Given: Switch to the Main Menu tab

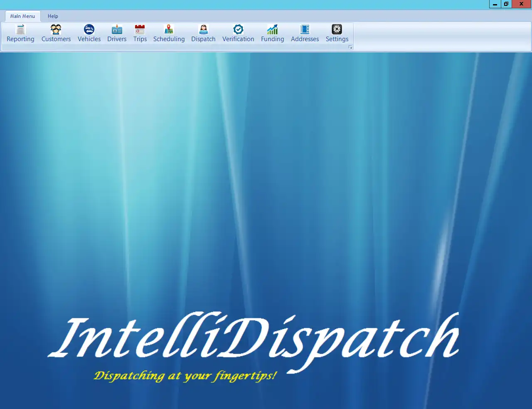Looking at the screenshot, I should (x=22, y=16).
